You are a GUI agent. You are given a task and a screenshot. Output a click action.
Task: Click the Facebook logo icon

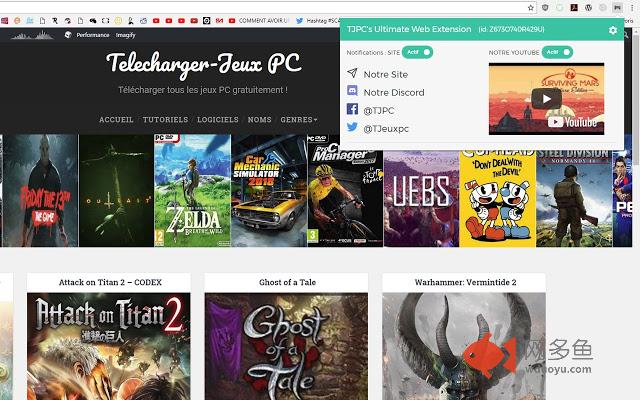[x=352, y=109]
